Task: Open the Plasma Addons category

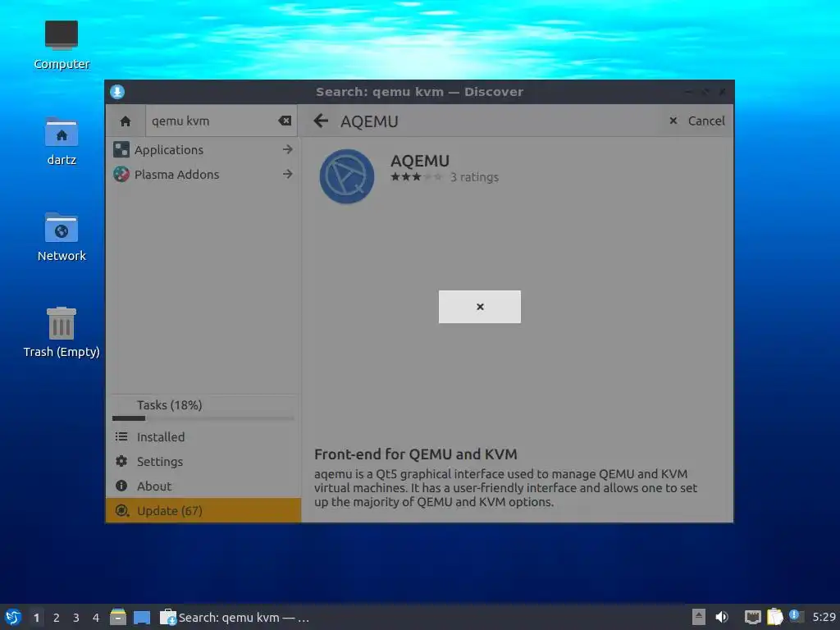Action: coord(203,175)
